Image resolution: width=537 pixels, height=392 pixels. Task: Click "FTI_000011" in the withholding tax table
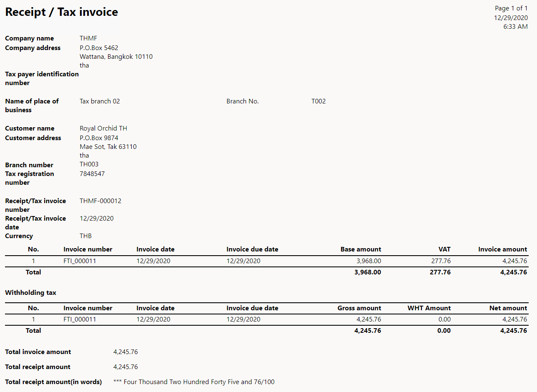click(x=80, y=319)
